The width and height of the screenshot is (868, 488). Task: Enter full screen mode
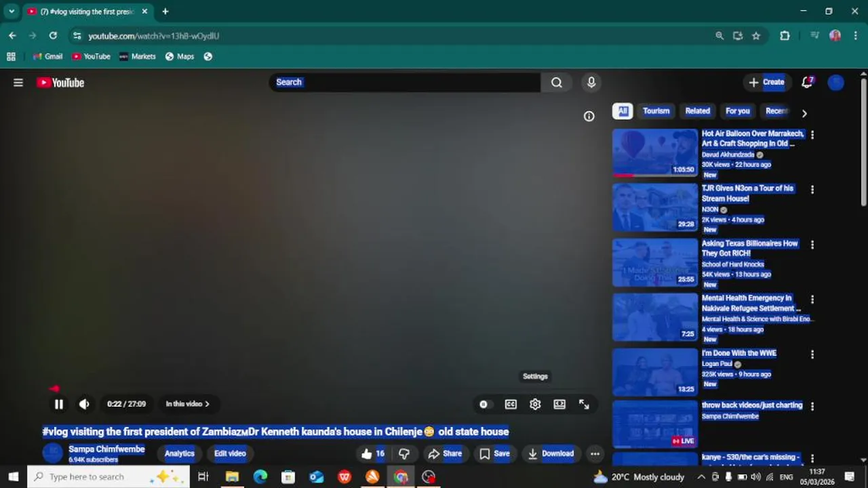[x=584, y=404]
